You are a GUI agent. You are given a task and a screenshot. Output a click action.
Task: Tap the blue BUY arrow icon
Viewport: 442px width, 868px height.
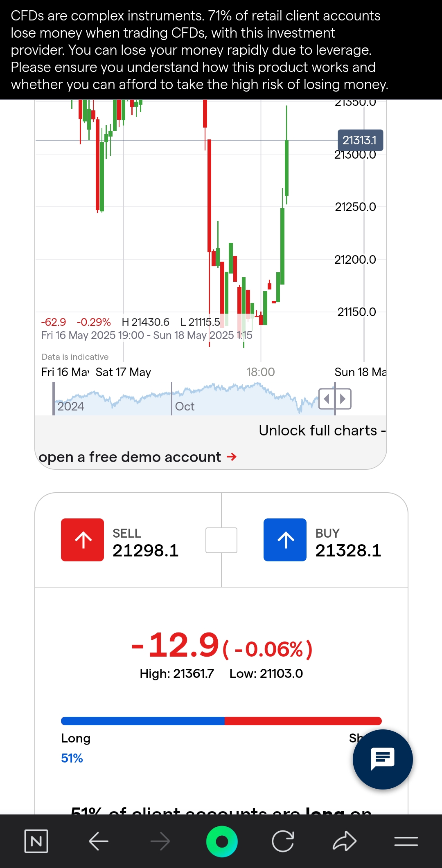point(285,540)
